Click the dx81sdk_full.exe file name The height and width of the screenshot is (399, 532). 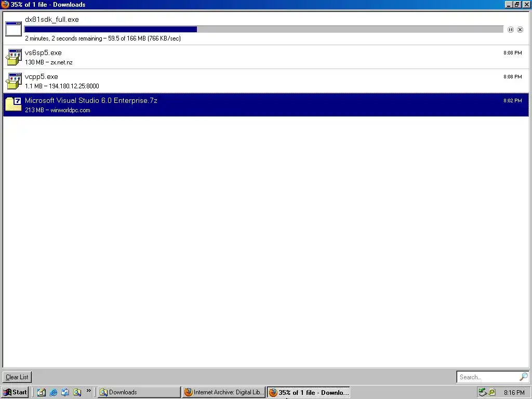pos(52,19)
